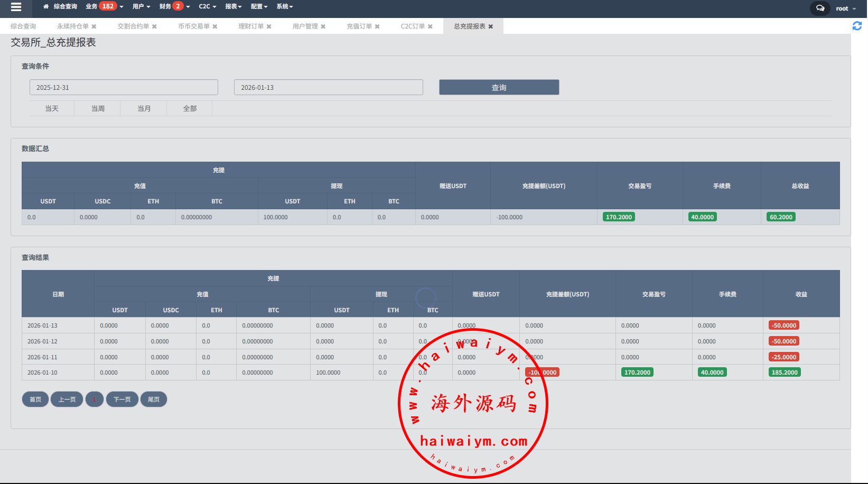Close the 总充提报表 tab
Viewport: 868px width, 484px height.
point(491,26)
